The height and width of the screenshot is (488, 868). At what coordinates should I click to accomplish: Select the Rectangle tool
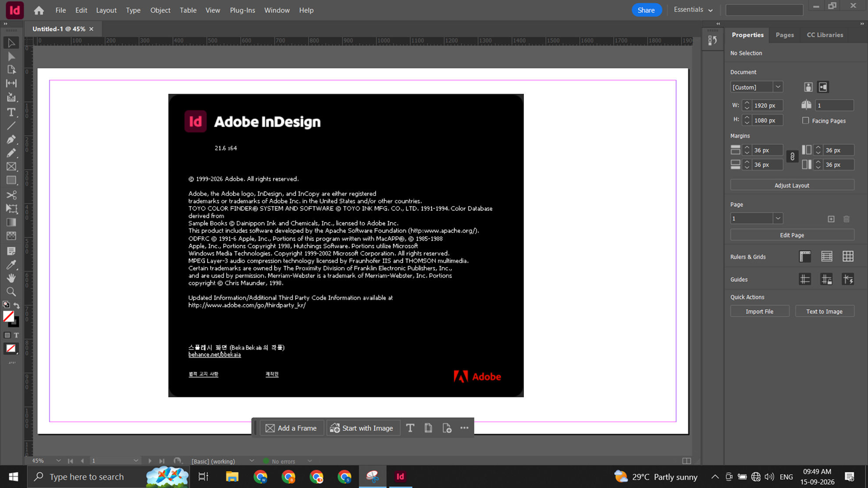point(11,180)
